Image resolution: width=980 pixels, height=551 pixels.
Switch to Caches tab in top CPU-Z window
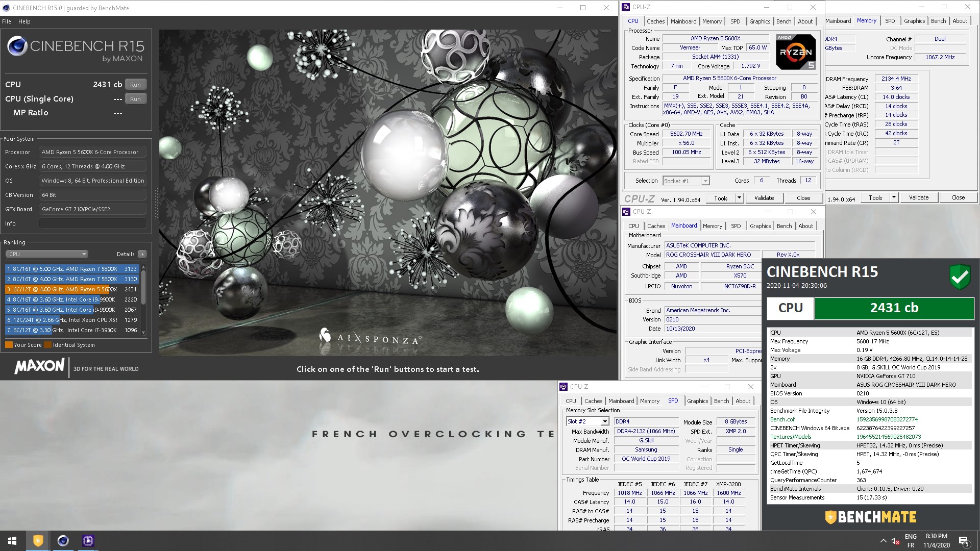[x=656, y=21]
